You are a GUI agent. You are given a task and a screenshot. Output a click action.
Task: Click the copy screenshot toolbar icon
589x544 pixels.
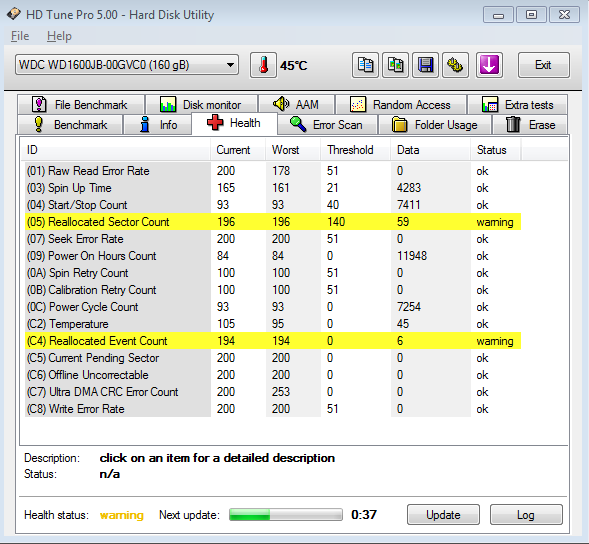point(395,65)
